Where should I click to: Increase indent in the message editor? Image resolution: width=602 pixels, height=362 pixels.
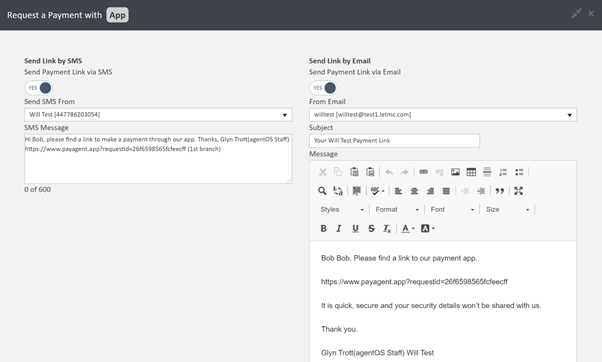(x=481, y=191)
